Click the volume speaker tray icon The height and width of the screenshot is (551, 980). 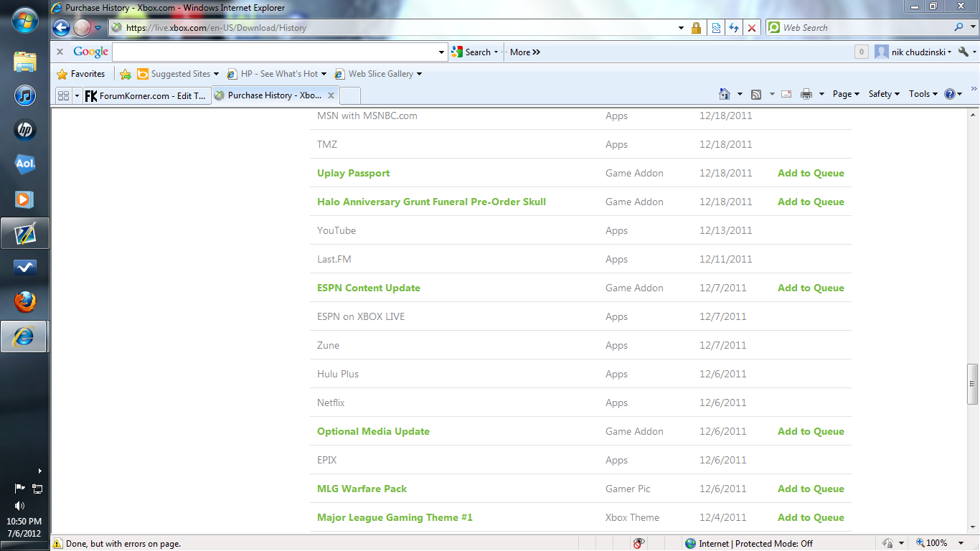(x=19, y=506)
